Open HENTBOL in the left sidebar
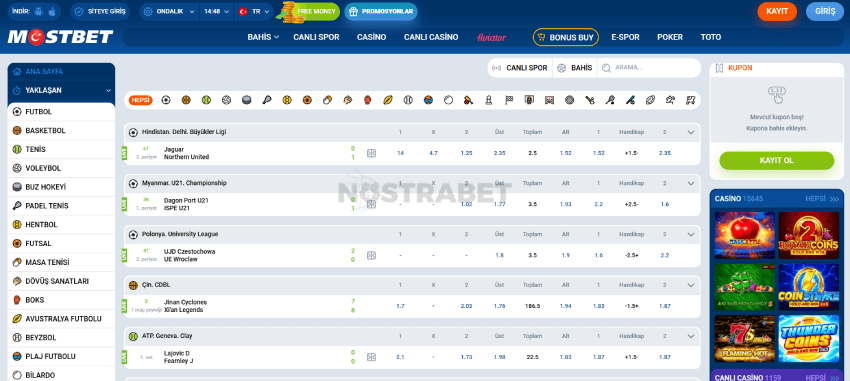This screenshot has width=850, height=381. [x=61, y=224]
